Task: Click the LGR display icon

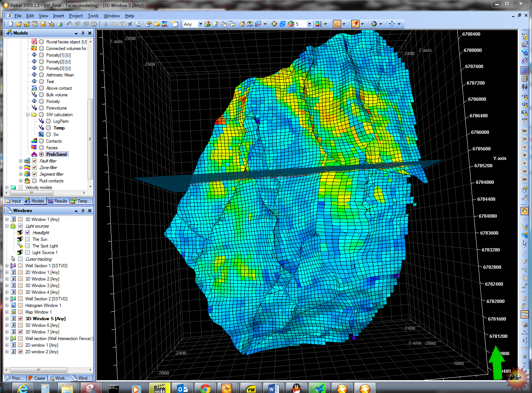Action: (x=525, y=120)
